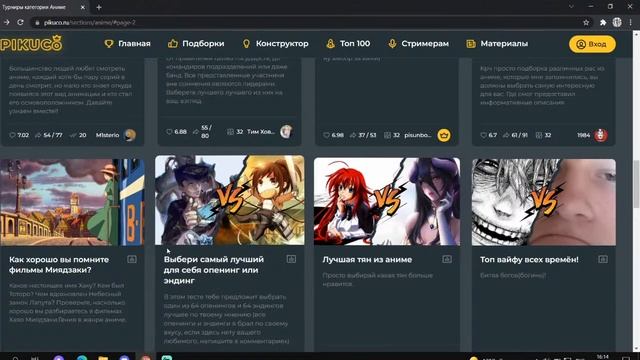Screen dimensions: 640x360
Task: Bookmark this page with the star icon
Action: [586, 22]
